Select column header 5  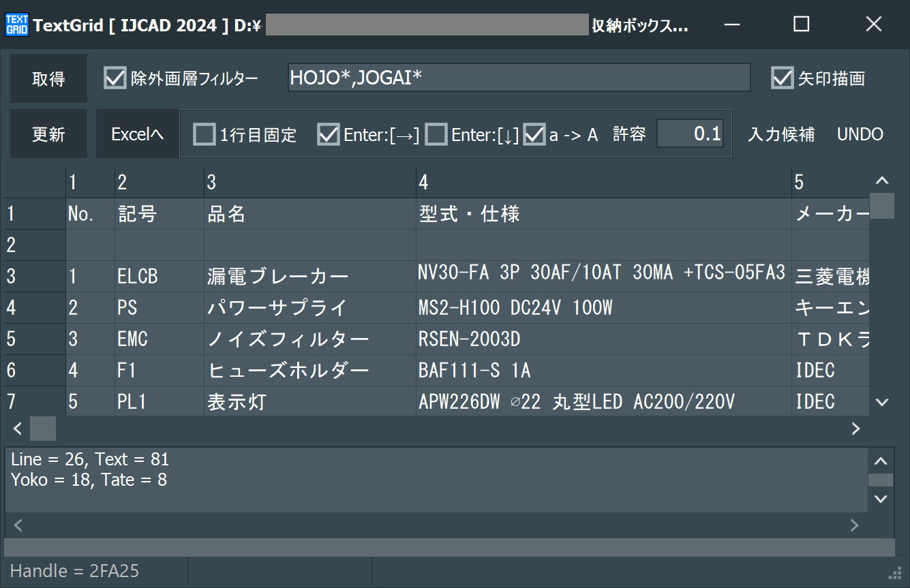click(830, 183)
